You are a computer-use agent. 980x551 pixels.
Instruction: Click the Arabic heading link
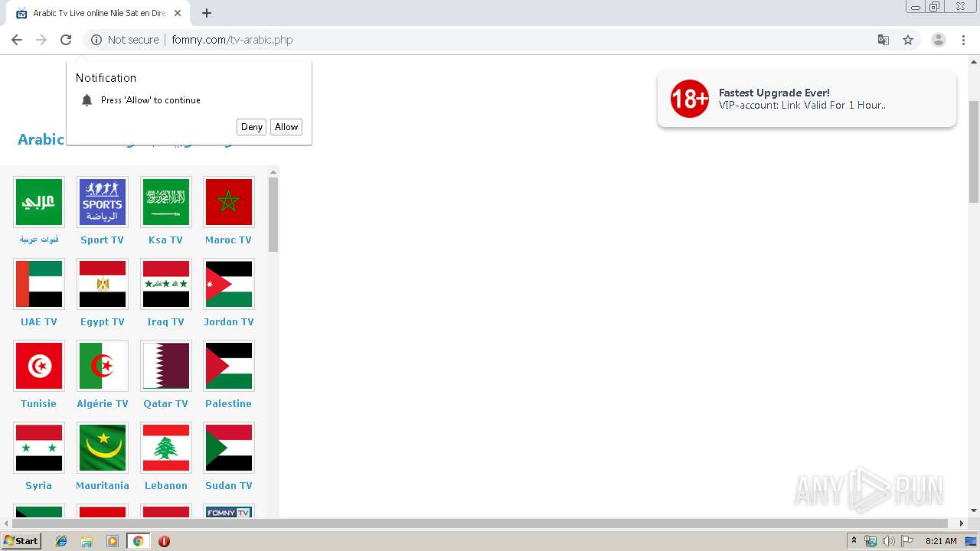coord(41,139)
